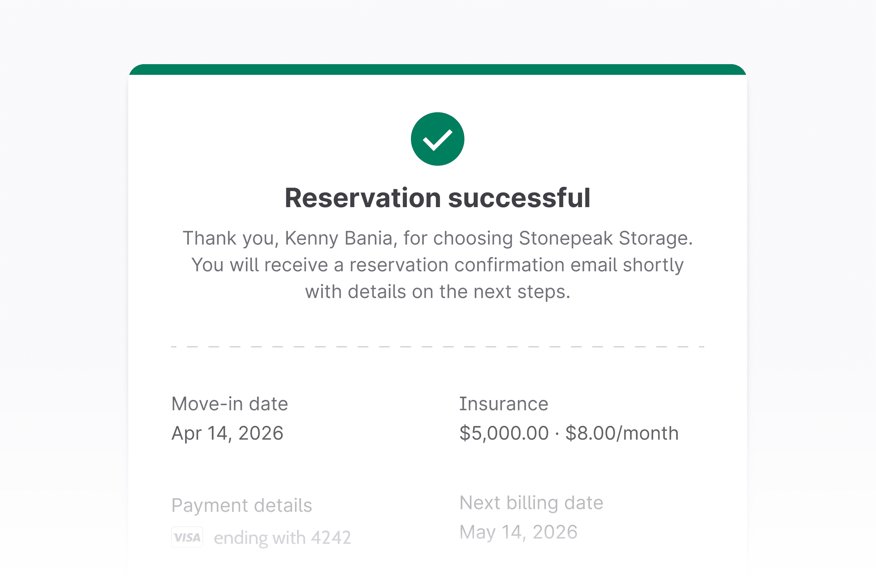The image size is (876, 588).
Task: Select the May 14, 2026 billing date
Action: pos(518,532)
